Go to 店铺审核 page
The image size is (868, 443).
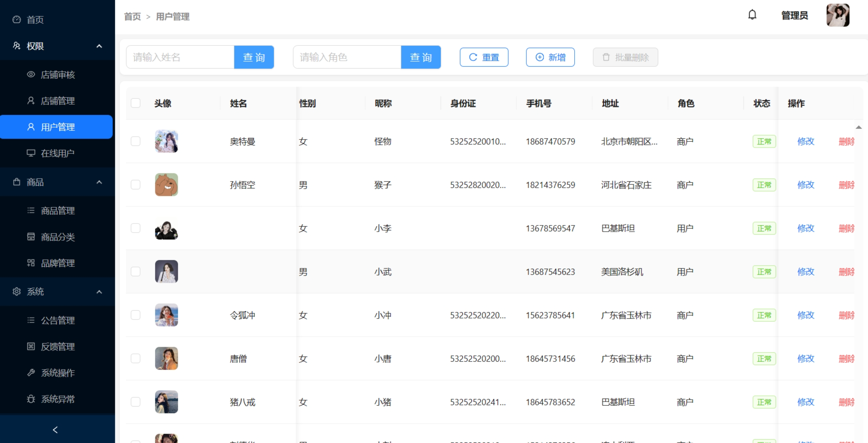coord(57,74)
